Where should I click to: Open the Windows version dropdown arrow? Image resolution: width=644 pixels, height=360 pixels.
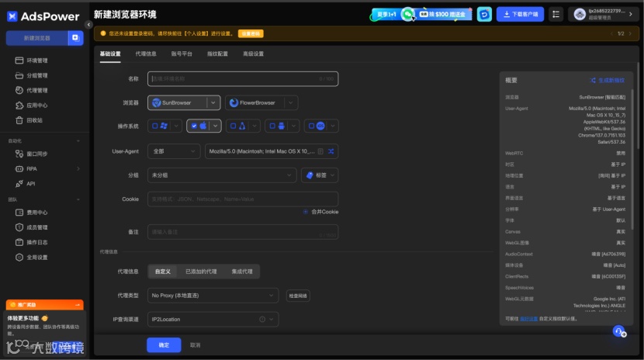click(176, 126)
